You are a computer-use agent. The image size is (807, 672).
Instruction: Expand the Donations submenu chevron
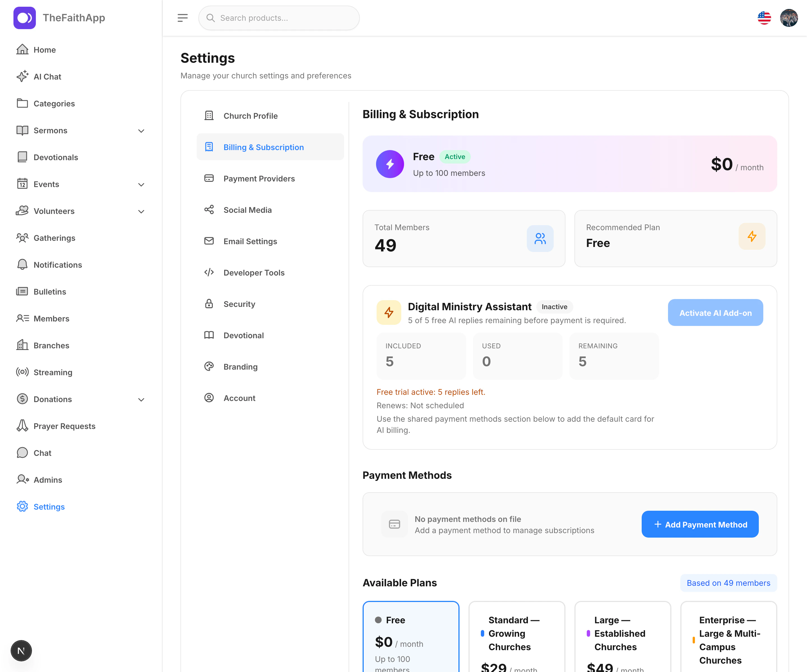(x=142, y=399)
